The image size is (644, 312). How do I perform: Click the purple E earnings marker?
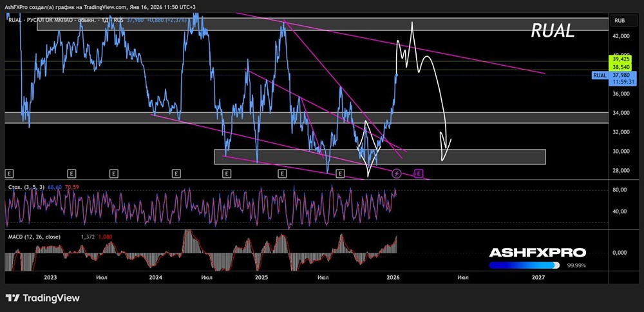(418, 173)
